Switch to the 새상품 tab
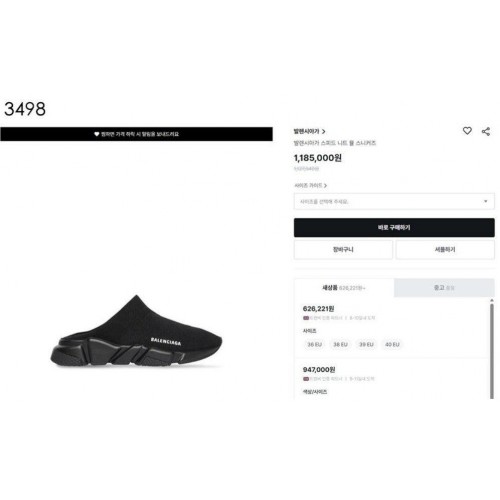Image resolution: width=500 pixels, height=500 pixels. pos(344,288)
